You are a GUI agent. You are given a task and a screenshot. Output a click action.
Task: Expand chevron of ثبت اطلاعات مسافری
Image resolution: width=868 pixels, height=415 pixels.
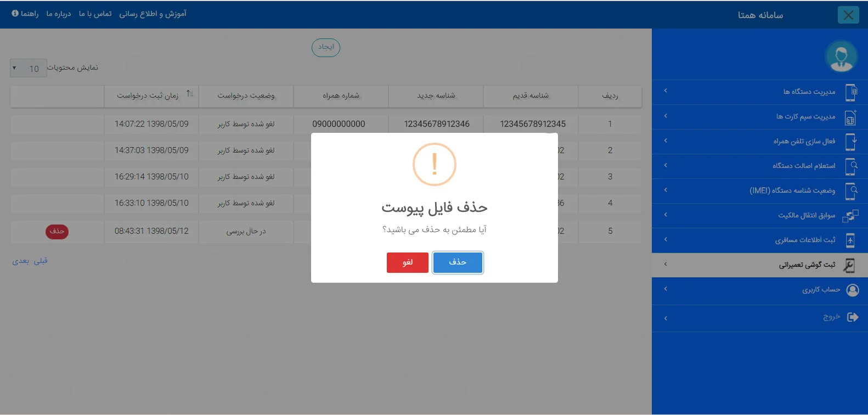(666, 239)
